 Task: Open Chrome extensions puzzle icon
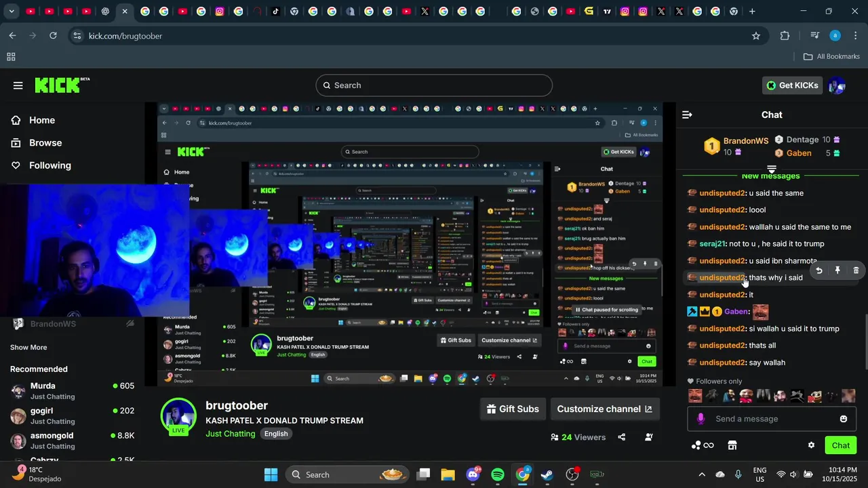(785, 36)
